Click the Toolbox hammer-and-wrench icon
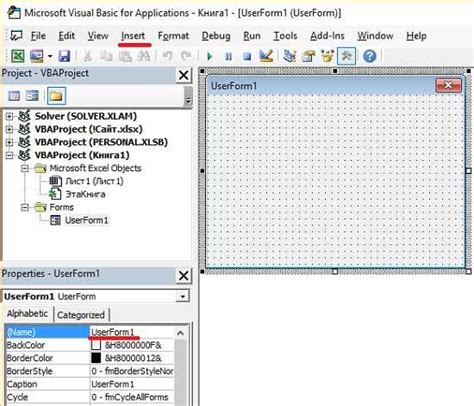The image size is (474, 406). (346, 56)
